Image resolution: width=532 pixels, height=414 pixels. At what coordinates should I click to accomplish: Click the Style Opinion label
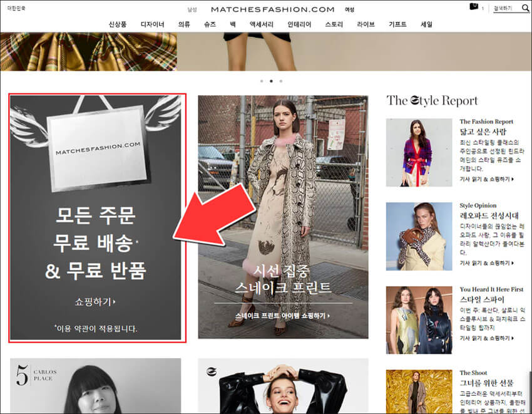point(478,205)
